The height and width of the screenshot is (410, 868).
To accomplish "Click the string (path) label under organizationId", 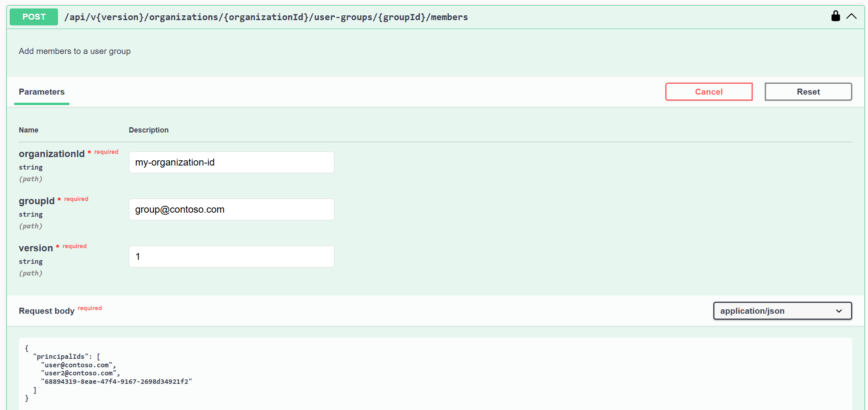I will [31, 173].
